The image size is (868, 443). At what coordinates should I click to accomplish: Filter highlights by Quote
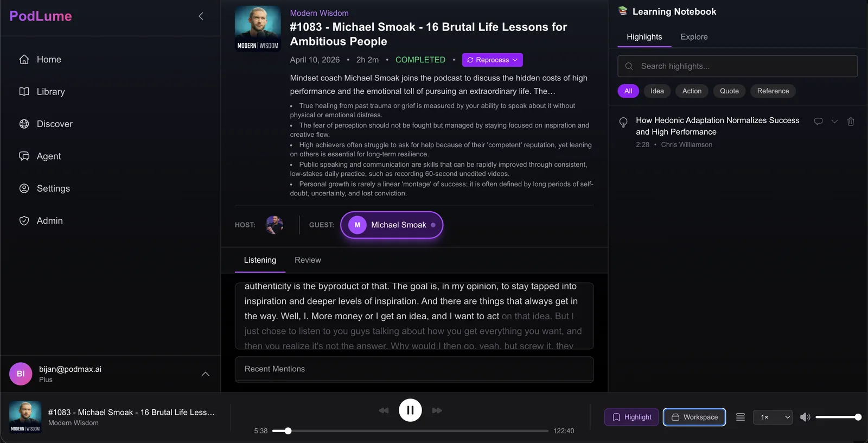(729, 91)
